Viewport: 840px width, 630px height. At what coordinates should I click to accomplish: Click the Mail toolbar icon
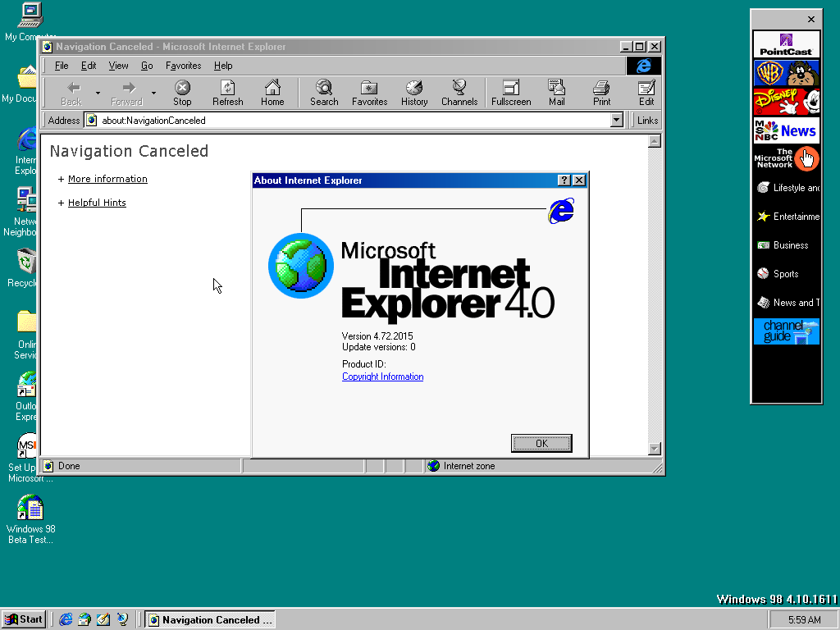(557, 94)
